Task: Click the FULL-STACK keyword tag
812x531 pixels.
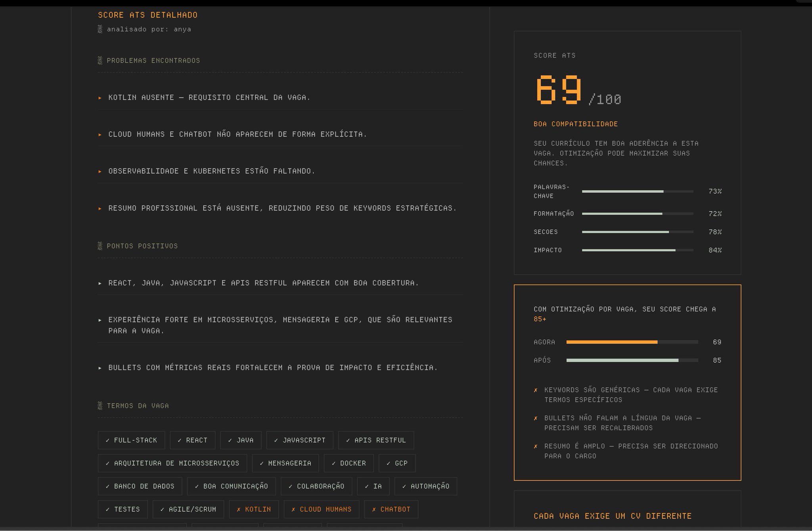Action: (x=131, y=440)
